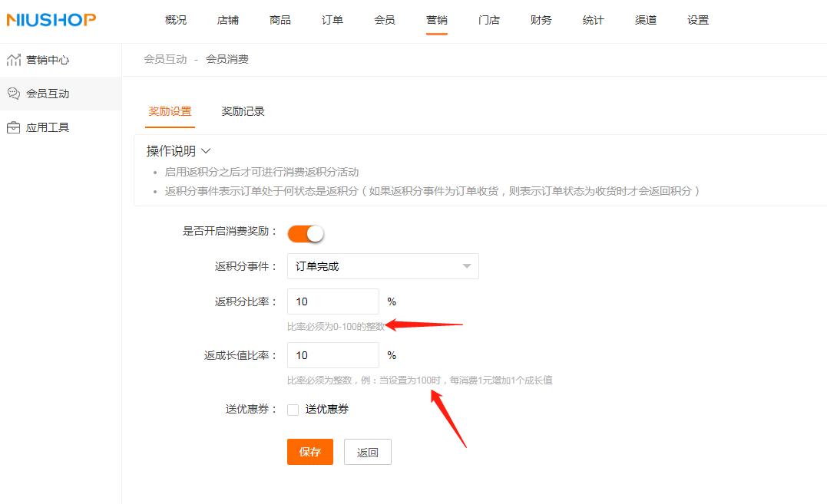Click the 保存 button
827x504 pixels.
click(x=309, y=452)
